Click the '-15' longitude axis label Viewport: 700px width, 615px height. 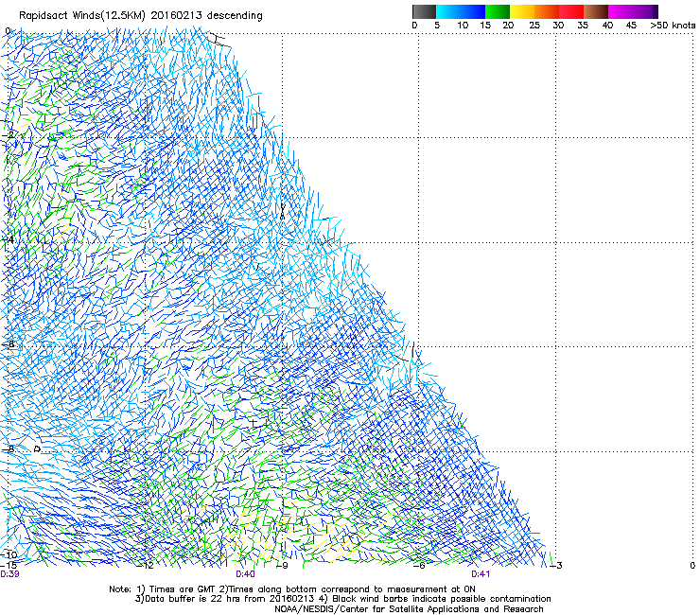tap(9, 566)
